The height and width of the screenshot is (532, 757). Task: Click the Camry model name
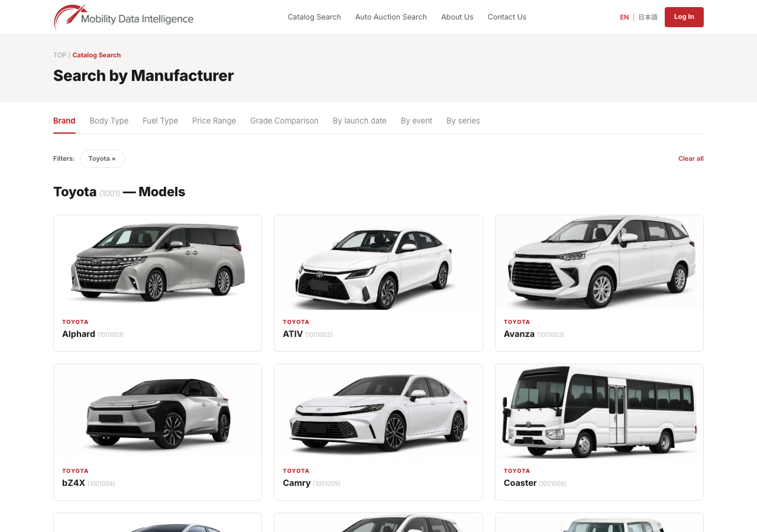click(x=297, y=483)
